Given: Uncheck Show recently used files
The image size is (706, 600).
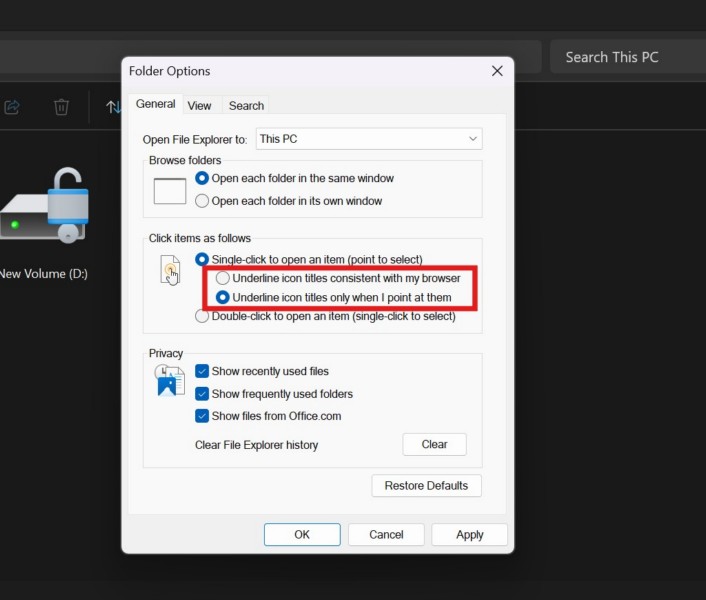Looking at the screenshot, I should (x=202, y=371).
